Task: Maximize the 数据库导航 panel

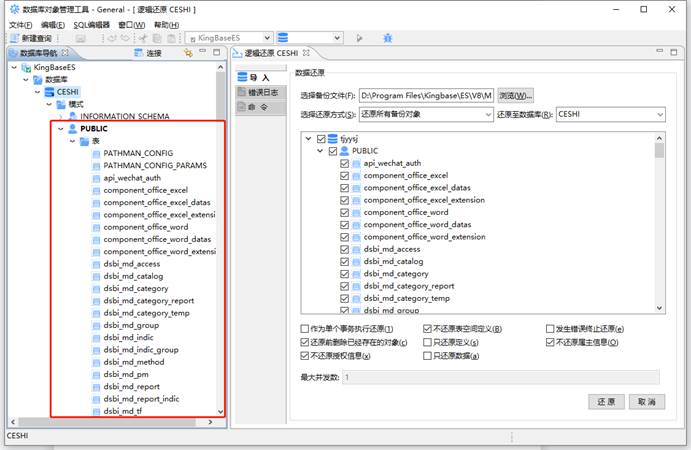Action: click(216, 52)
